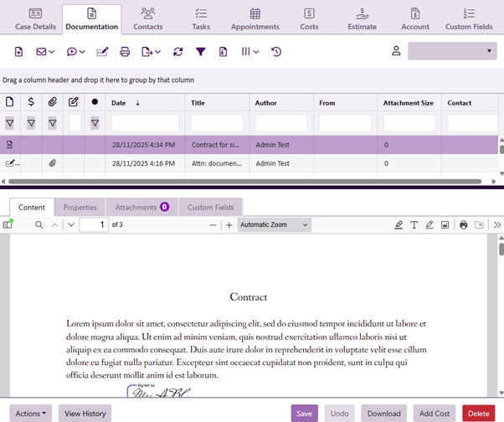Print the PDF from viewer toolbar
This screenshot has width=504, height=422.
click(x=463, y=224)
